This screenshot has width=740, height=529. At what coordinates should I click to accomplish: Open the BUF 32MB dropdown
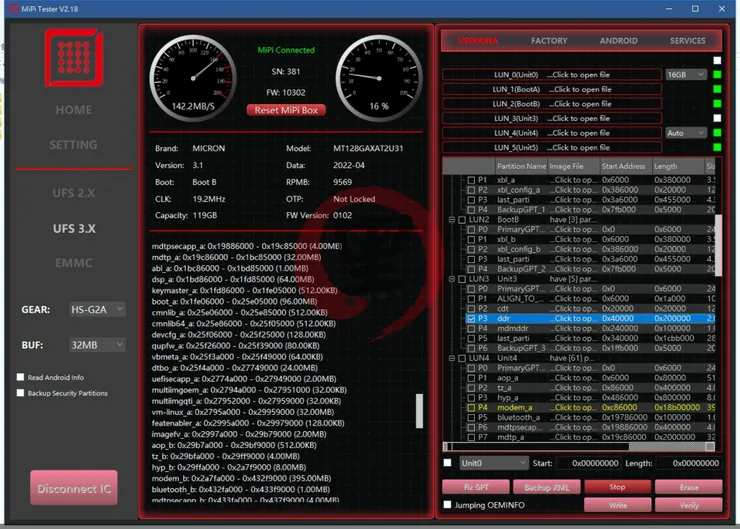(x=97, y=345)
